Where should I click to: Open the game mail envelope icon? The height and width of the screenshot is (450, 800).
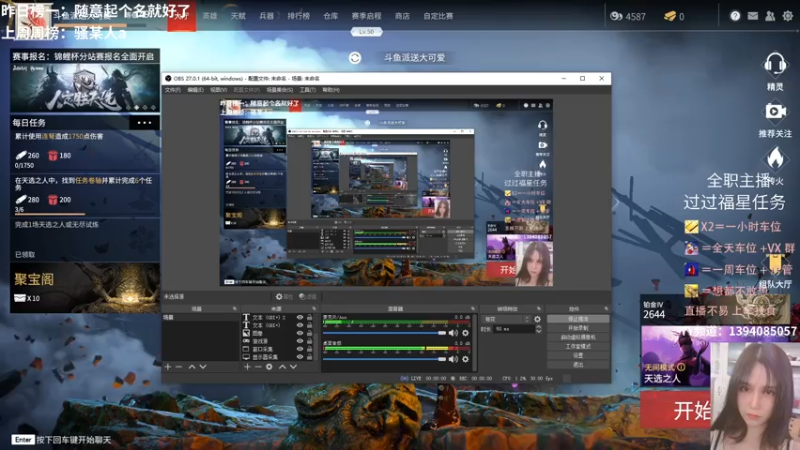[753, 16]
